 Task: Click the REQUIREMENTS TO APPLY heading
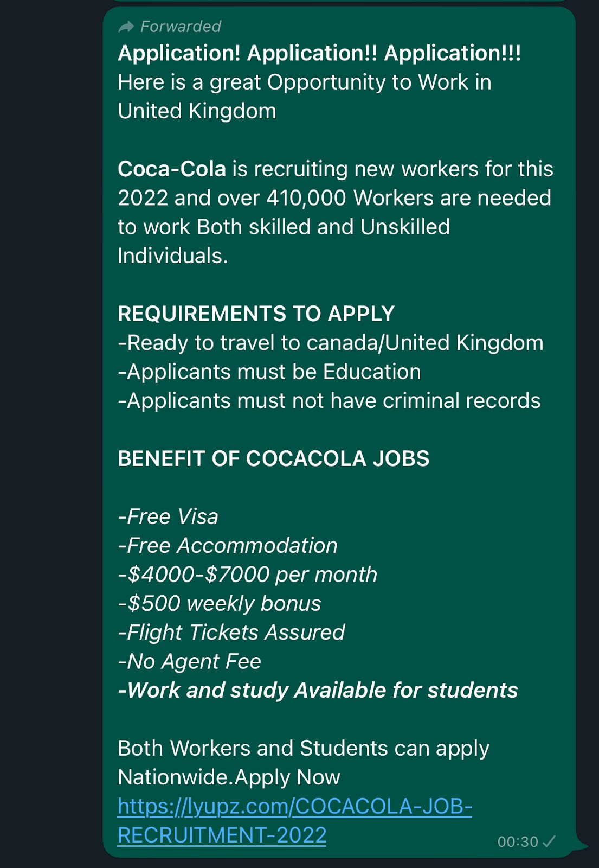pos(256,314)
